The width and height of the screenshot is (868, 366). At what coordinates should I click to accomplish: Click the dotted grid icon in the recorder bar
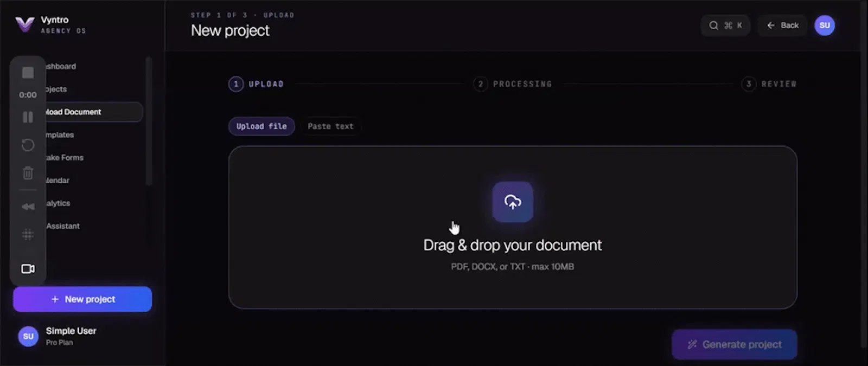pos(28,235)
